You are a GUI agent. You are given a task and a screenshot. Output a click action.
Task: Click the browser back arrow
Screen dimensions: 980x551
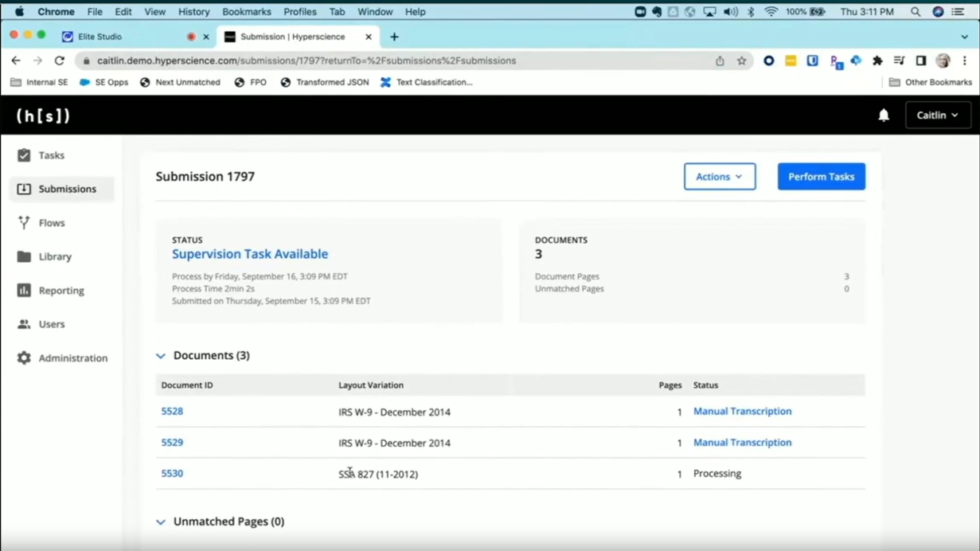tap(16, 61)
